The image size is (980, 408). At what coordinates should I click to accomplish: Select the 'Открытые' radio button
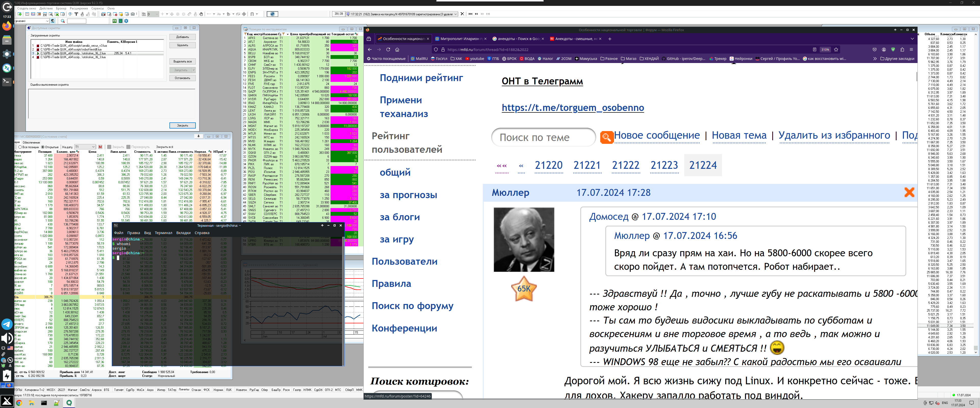coord(43,147)
